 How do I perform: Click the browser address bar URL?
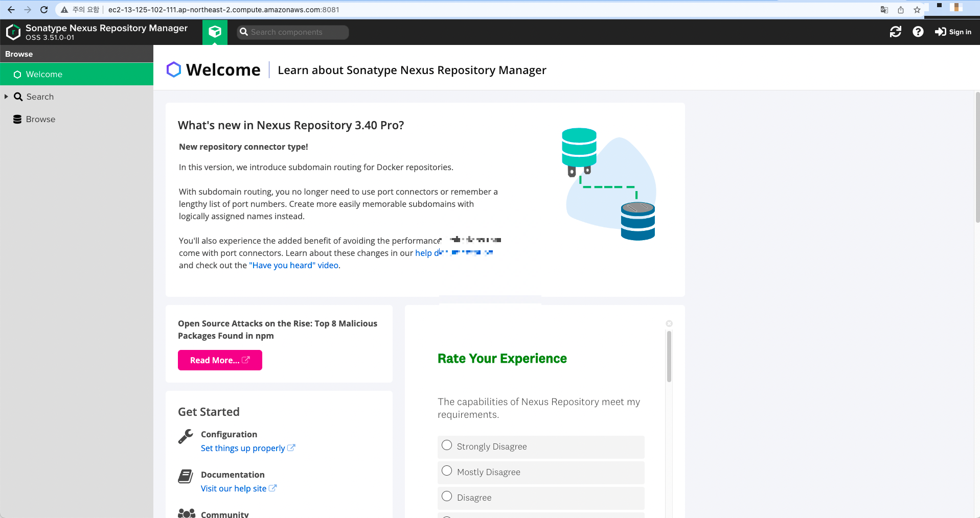click(224, 10)
